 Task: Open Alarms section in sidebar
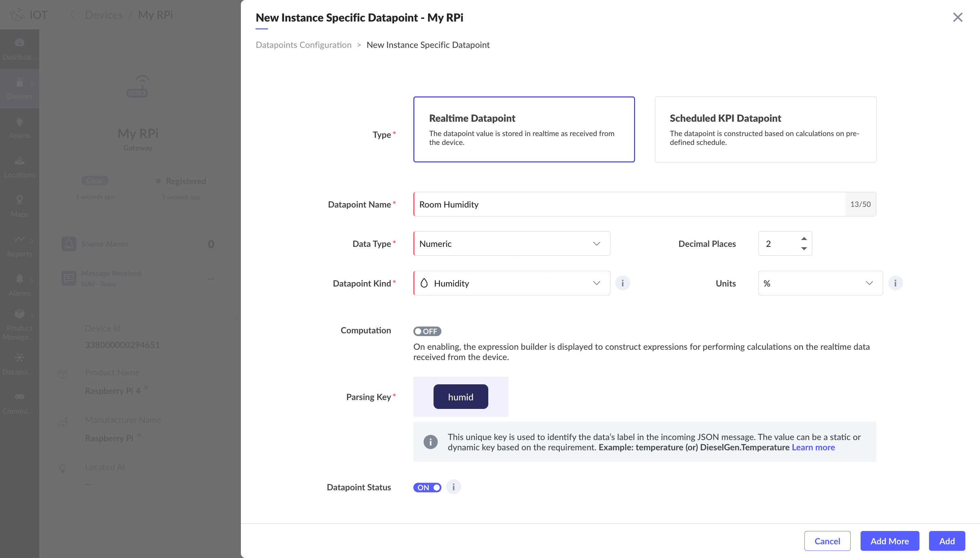tap(19, 285)
